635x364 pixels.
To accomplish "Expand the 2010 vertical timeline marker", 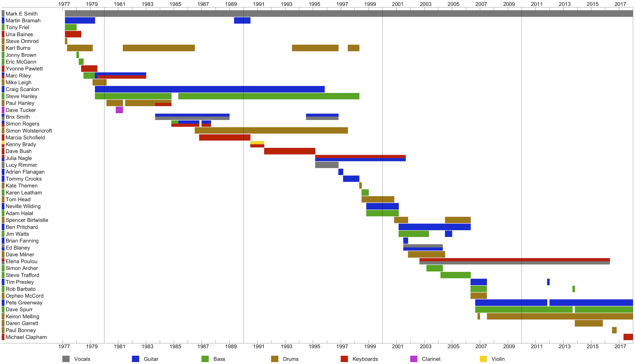I will click(x=522, y=174).
